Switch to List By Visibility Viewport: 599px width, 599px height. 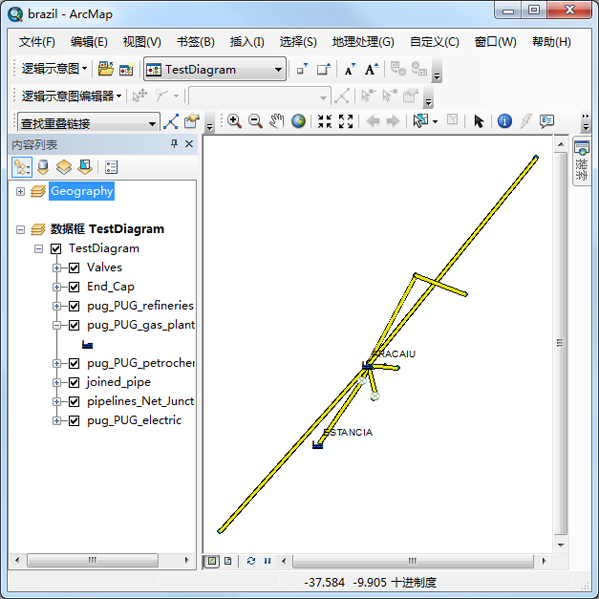coord(64,167)
